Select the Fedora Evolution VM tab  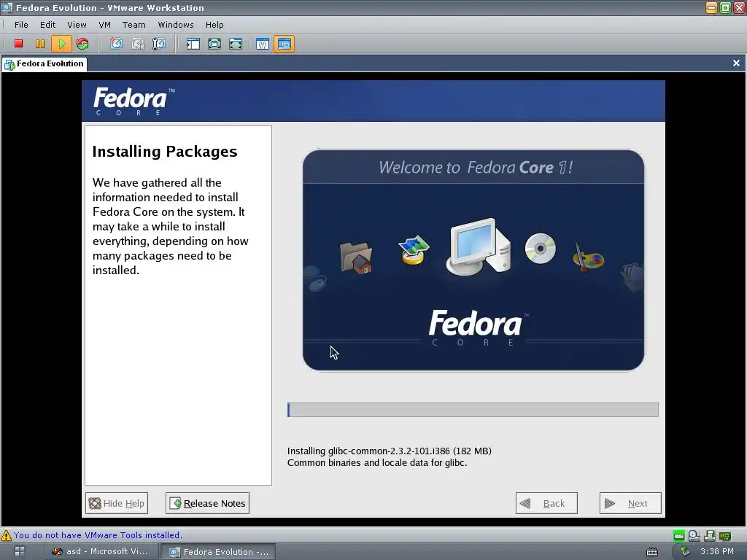[x=44, y=64]
